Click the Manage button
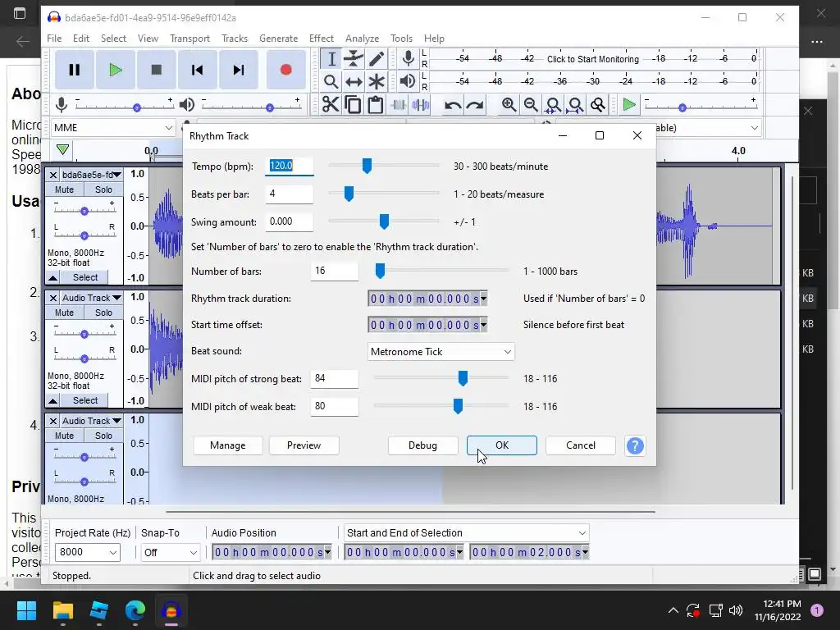 [x=228, y=445]
